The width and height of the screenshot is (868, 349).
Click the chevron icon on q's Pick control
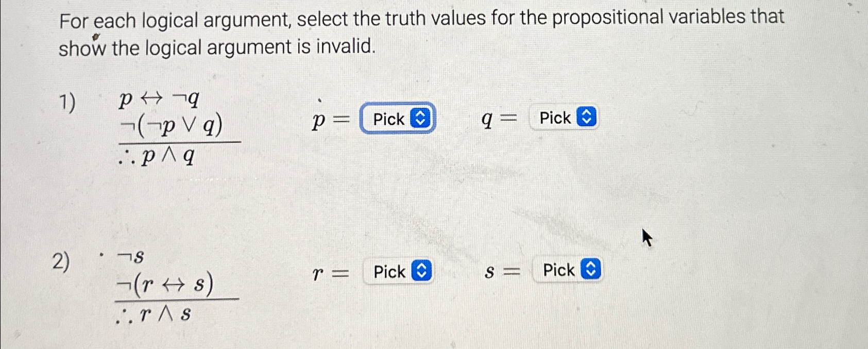click(586, 118)
